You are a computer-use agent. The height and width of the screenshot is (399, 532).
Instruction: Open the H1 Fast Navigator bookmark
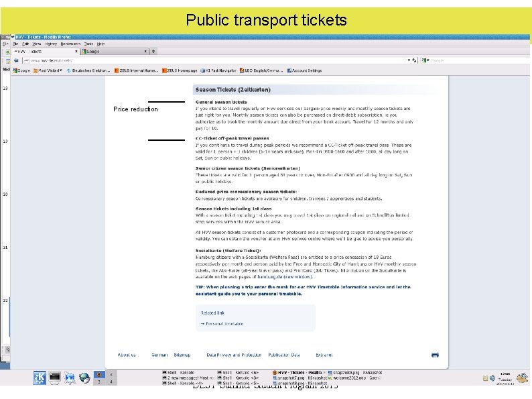(218, 70)
